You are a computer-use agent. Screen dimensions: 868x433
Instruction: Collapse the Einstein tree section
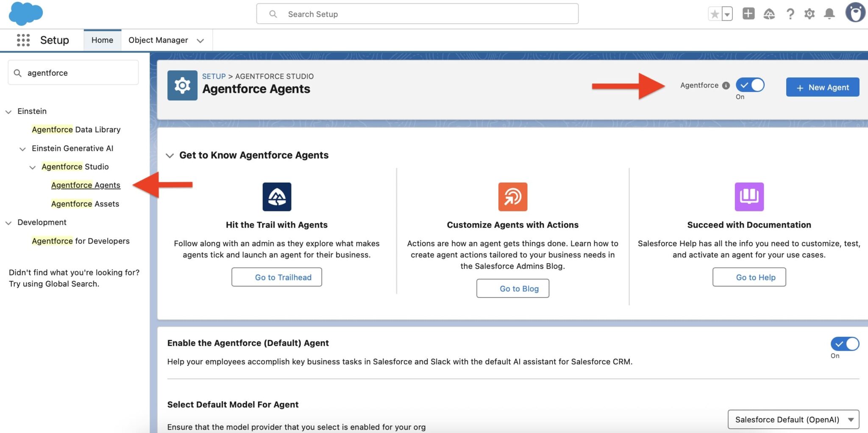pos(8,111)
